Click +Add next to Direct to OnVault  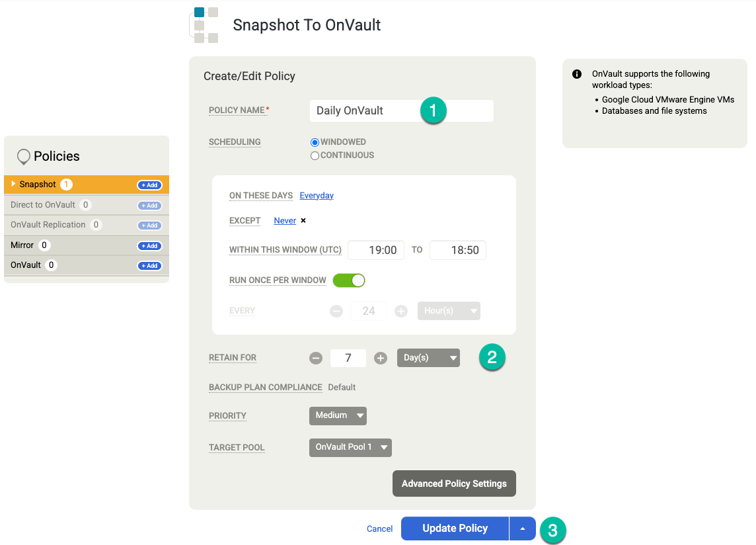pos(149,205)
